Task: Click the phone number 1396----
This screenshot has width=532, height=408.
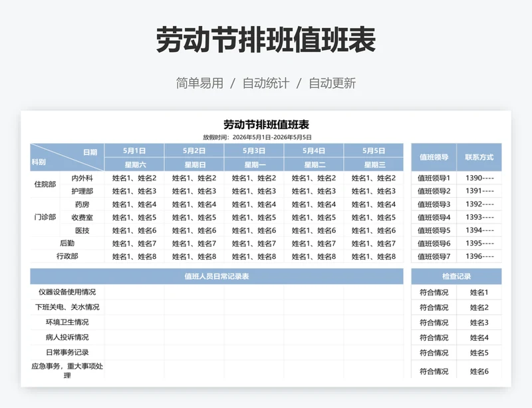Action: 479,256
